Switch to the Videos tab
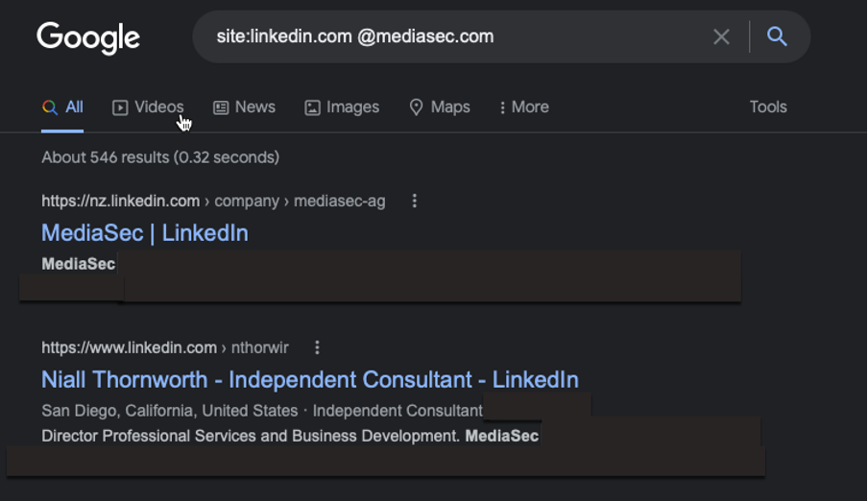 pyautogui.click(x=148, y=107)
